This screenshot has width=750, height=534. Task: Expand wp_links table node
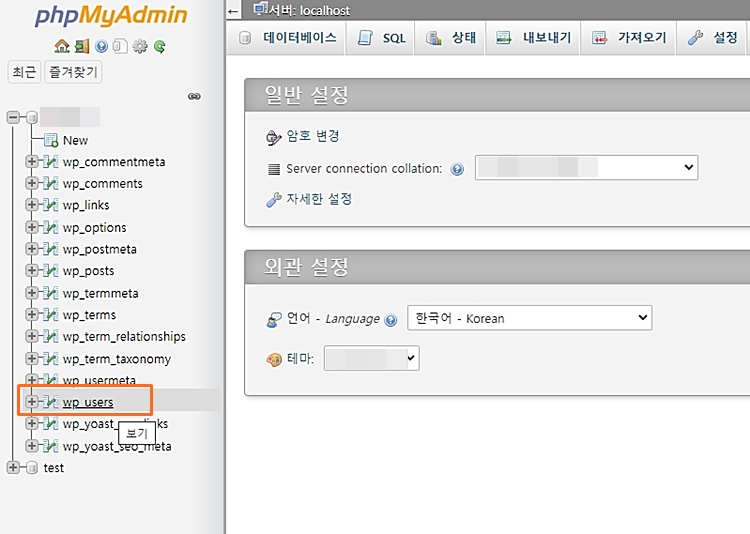tap(32, 205)
